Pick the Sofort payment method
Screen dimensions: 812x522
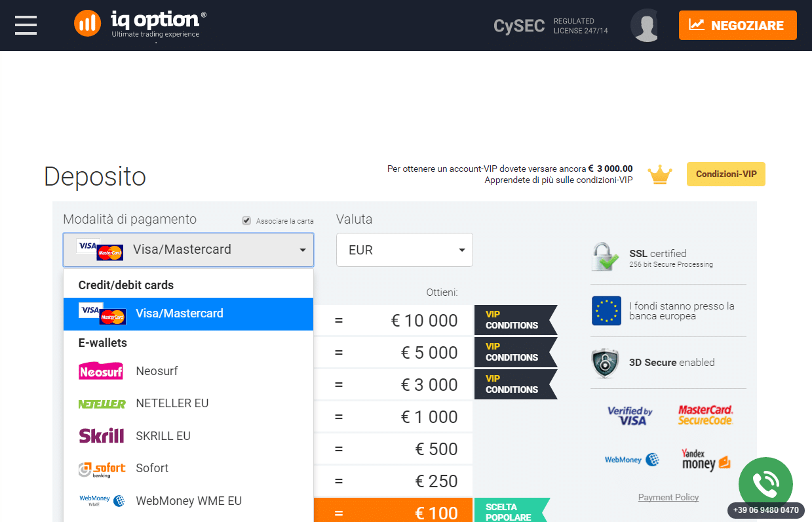[x=188, y=468]
